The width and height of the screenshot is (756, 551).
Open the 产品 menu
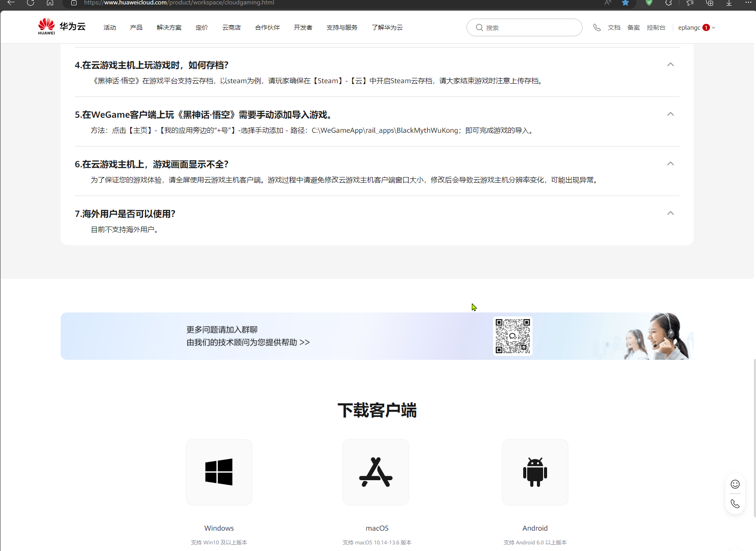pyautogui.click(x=136, y=27)
